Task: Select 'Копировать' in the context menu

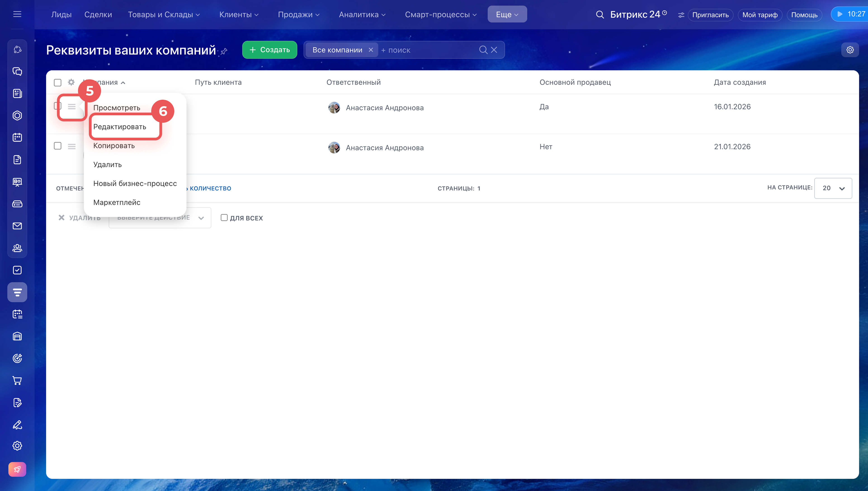Action: tap(114, 146)
